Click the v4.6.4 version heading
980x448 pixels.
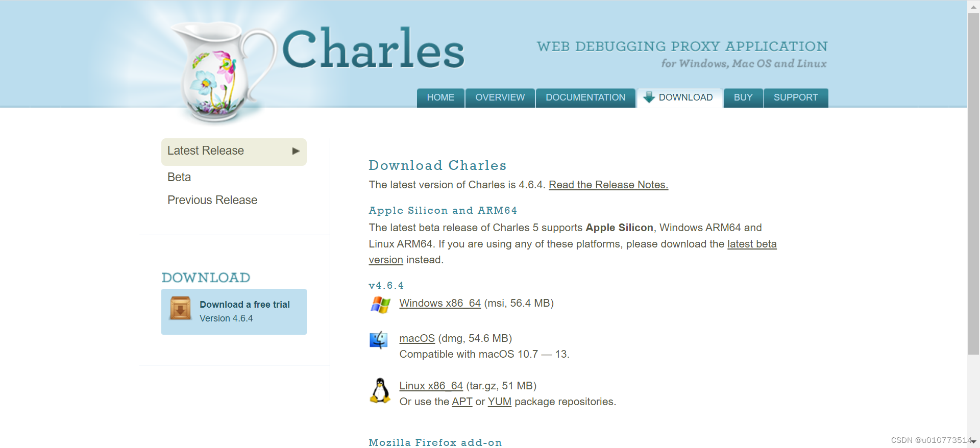386,285
